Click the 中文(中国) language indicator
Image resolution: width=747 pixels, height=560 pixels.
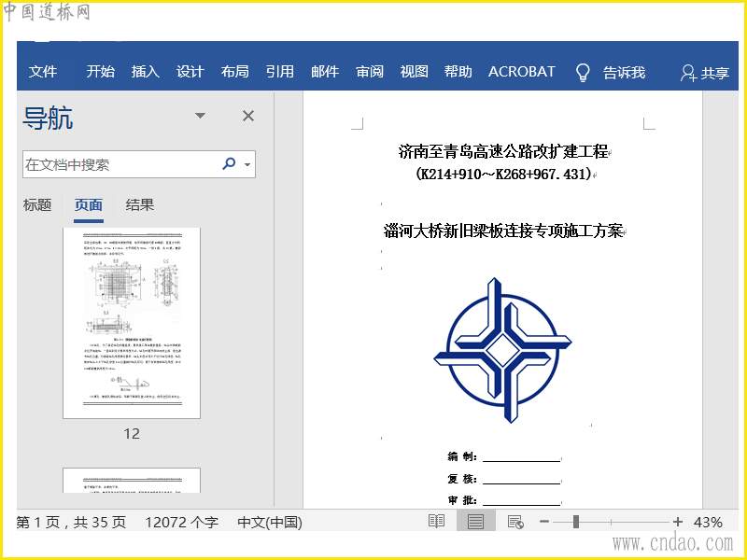click(x=270, y=523)
